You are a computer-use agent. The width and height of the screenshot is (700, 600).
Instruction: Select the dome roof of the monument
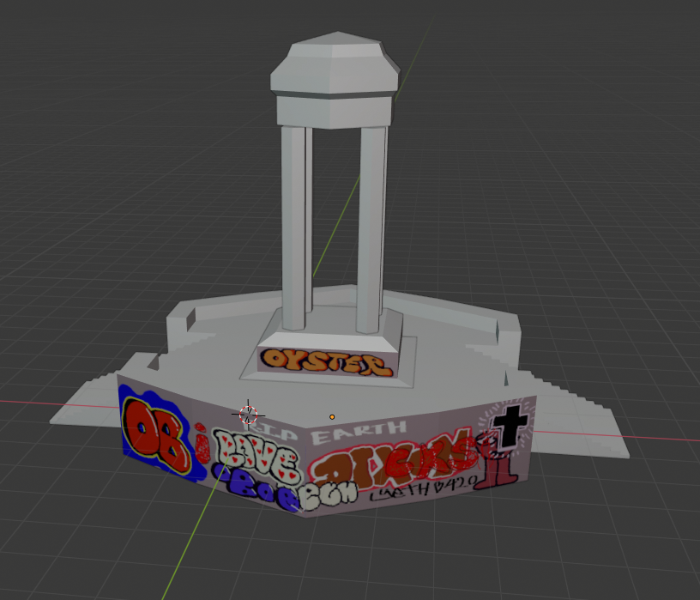click(x=335, y=63)
